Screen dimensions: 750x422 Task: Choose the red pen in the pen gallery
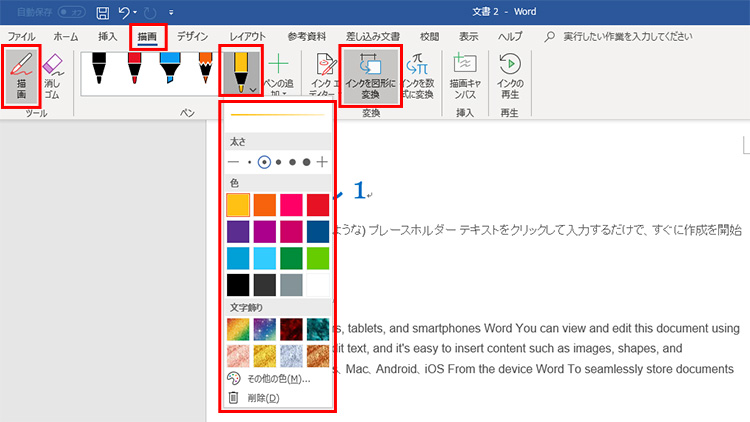tap(134, 69)
